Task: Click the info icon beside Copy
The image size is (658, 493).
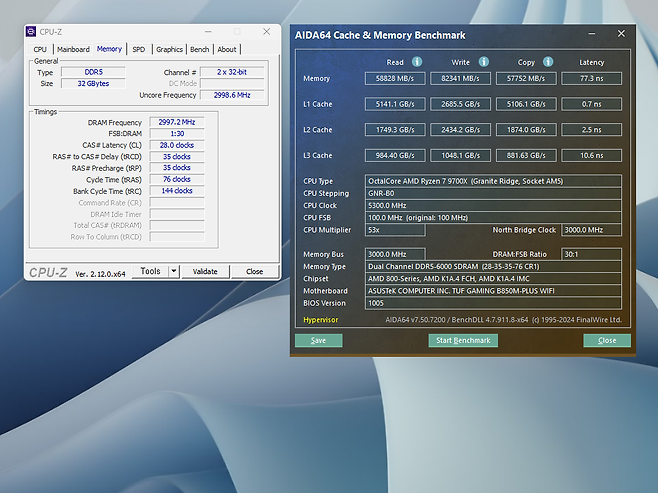Action: click(548, 62)
